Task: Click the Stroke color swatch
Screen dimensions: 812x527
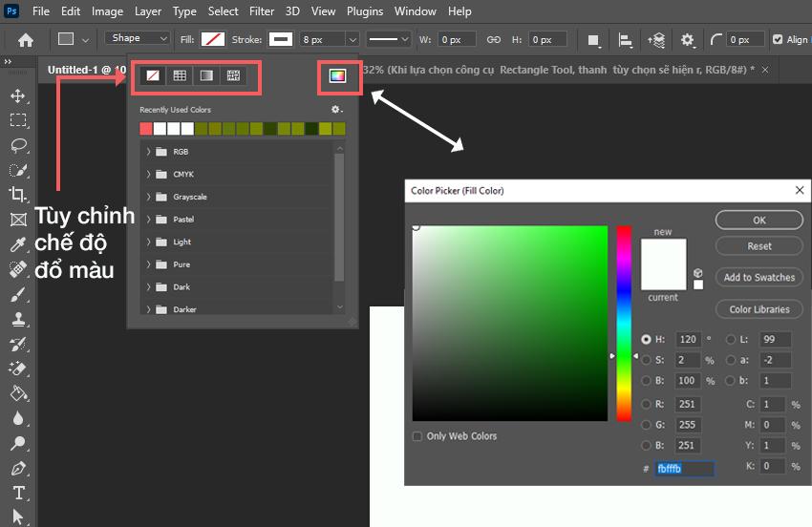Action: coord(281,39)
